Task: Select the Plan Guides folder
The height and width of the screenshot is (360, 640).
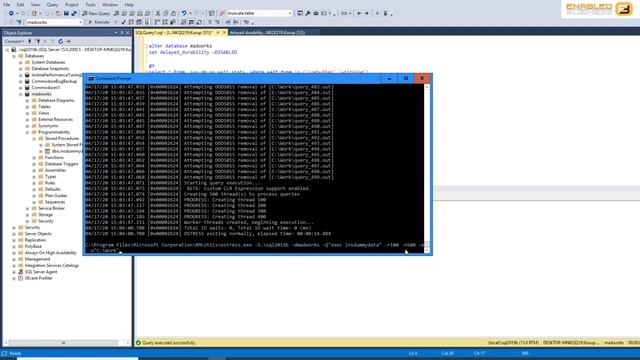Action: (x=56, y=196)
